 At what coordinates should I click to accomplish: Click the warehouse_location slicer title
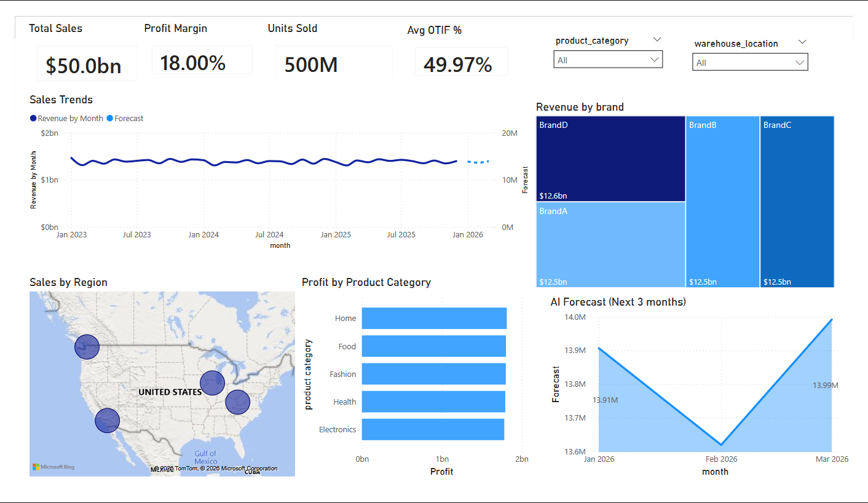[x=736, y=44]
